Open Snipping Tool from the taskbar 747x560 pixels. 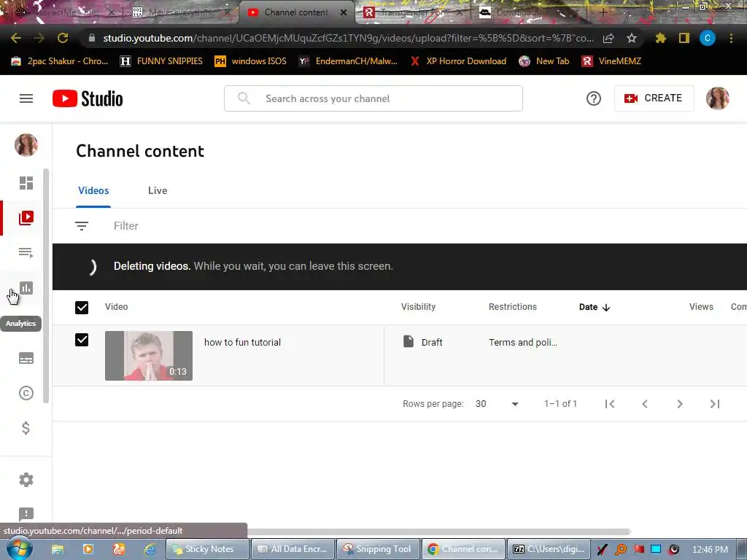(379, 549)
